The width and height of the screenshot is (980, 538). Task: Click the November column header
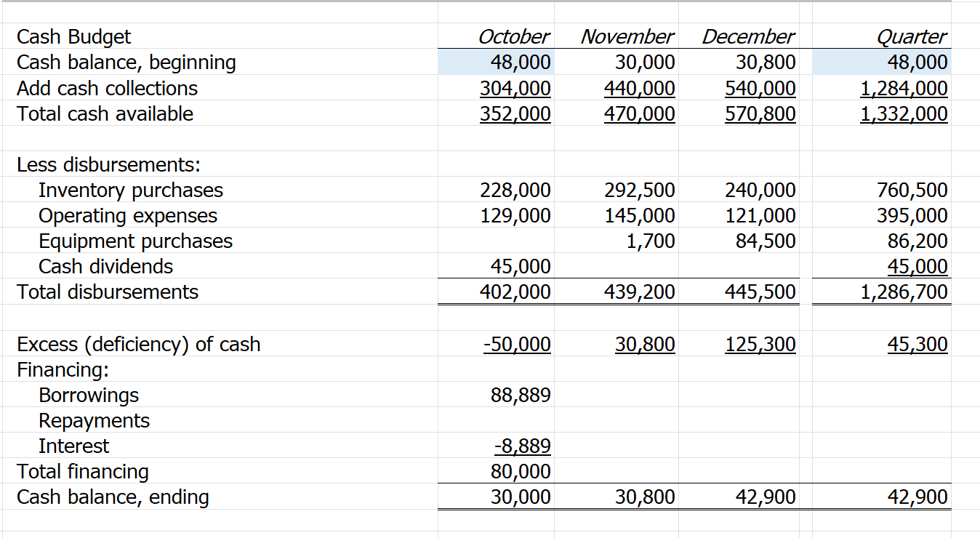(627, 36)
